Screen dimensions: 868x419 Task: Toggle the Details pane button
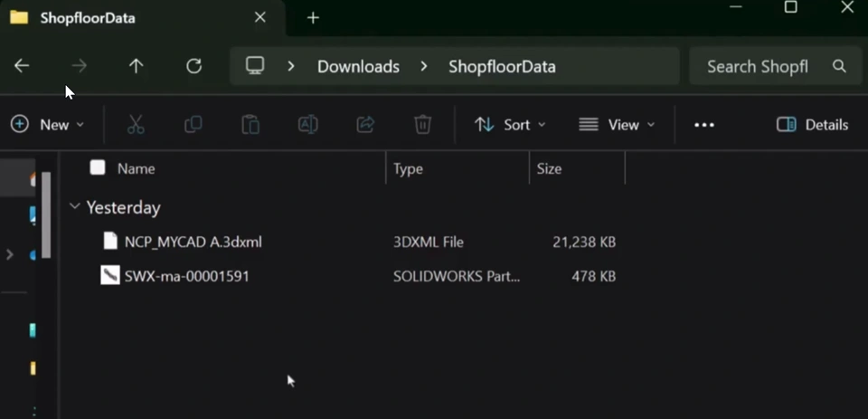coord(812,125)
